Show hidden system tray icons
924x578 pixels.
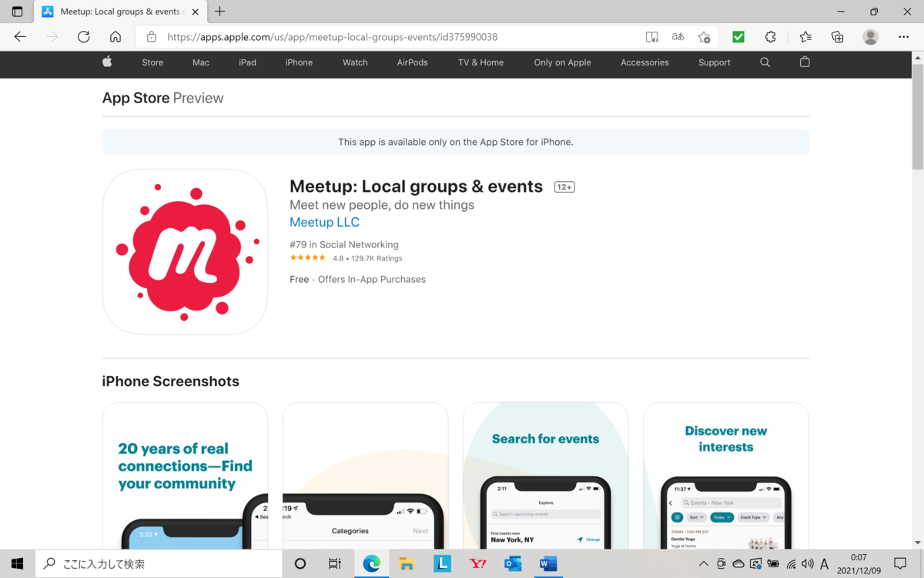(x=703, y=564)
